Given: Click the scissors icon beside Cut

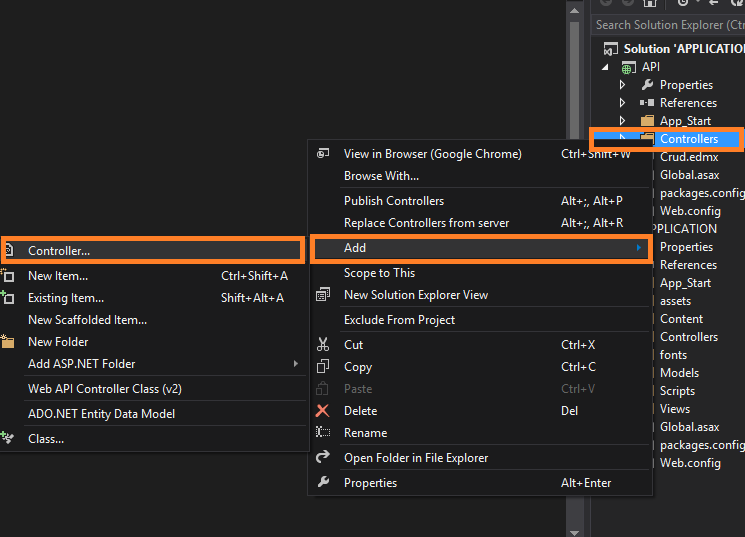Looking at the screenshot, I should point(323,344).
